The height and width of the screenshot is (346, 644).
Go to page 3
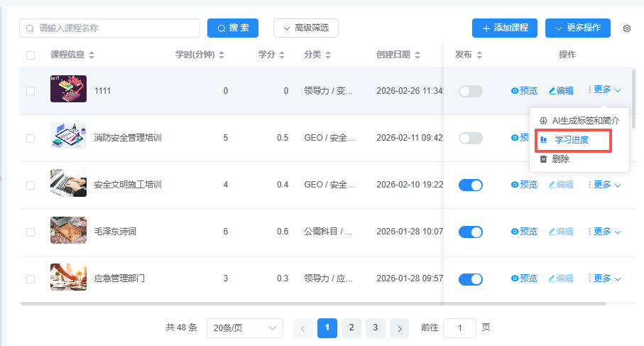(x=376, y=328)
